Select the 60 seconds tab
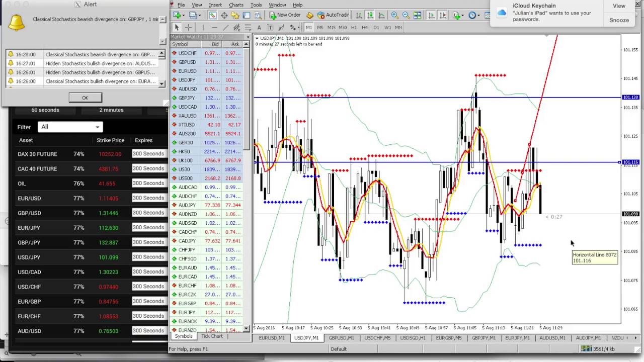644x362 pixels. pos(45,110)
